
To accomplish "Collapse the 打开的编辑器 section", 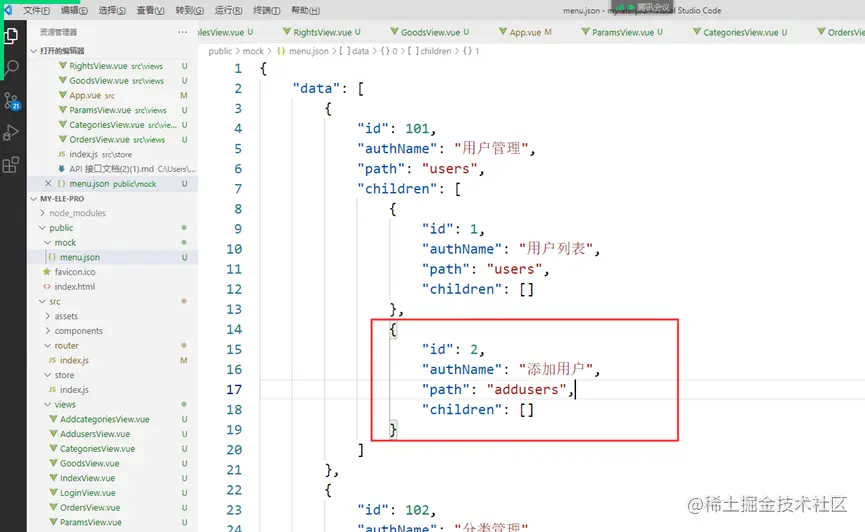I will point(62,51).
